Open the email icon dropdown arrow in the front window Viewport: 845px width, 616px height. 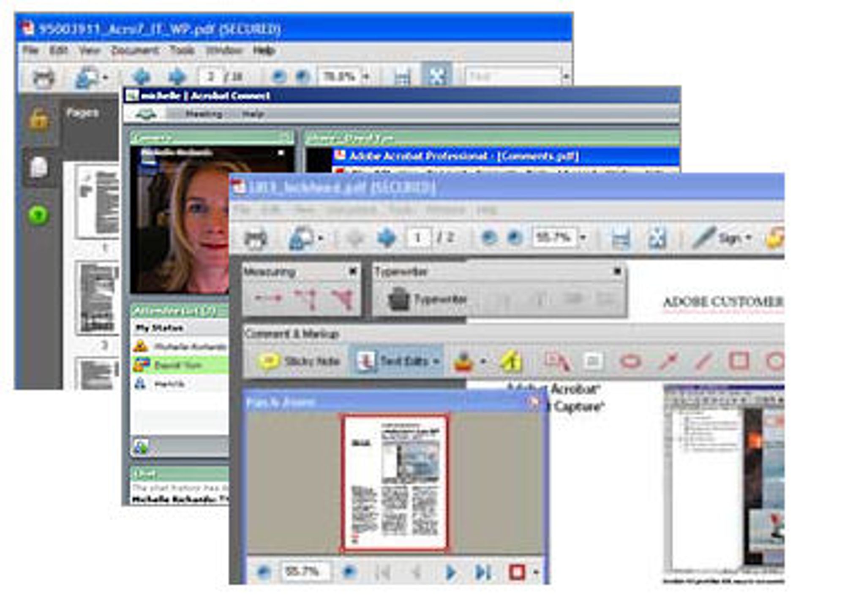(321, 239)
